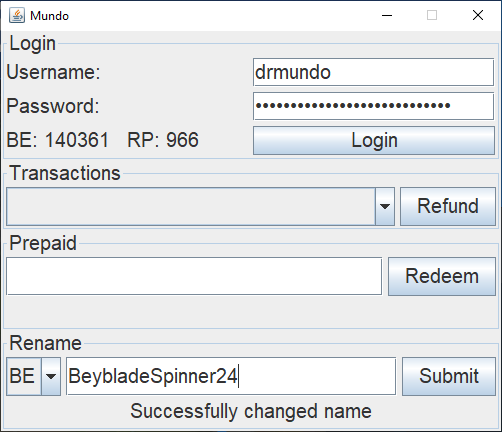Click the 'Username:' label
The width and height of the screenshot is (502, 432).
(x=53, y=72)
